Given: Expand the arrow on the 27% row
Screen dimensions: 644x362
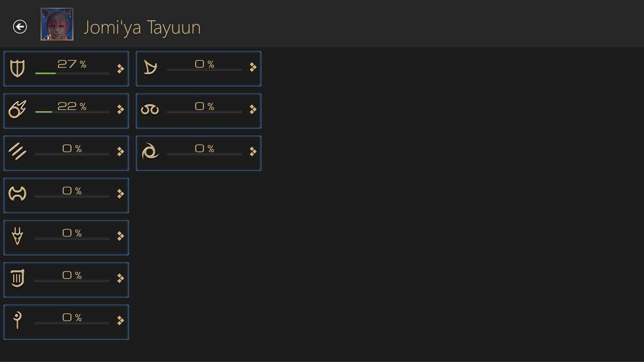Looking at the screenshot, I should tap(120, 68).
